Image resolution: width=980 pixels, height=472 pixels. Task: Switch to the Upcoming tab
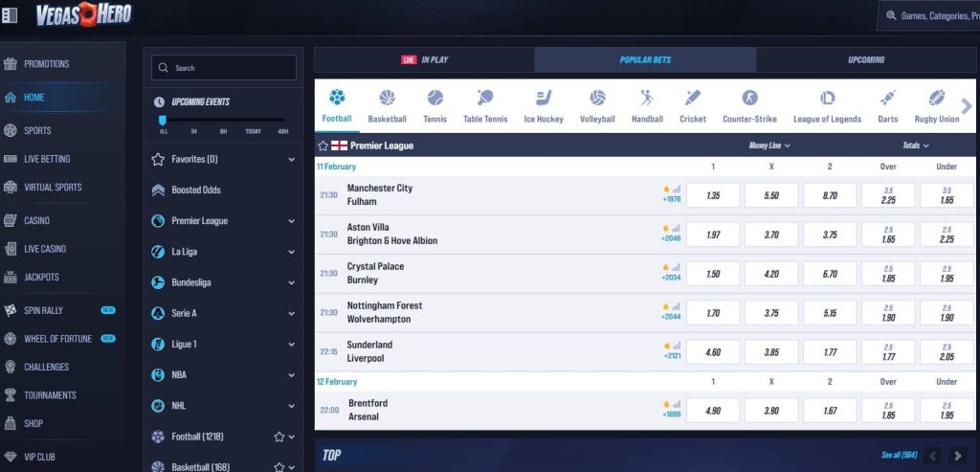point(865,60)
